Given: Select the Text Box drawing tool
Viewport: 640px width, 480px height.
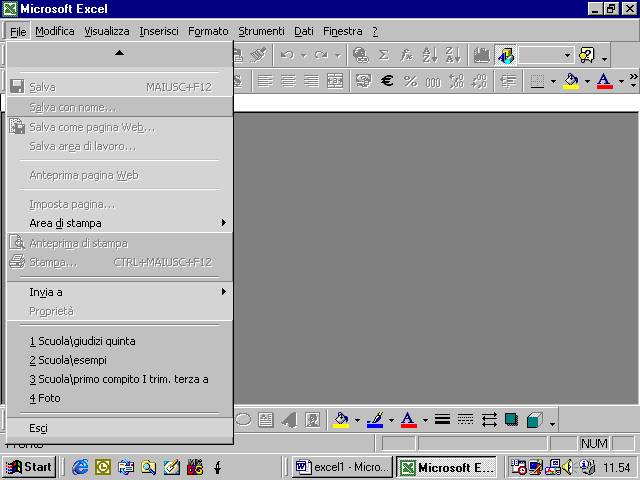Looking at the screenshot, I should pyautogui.click(x=266, y=420).
